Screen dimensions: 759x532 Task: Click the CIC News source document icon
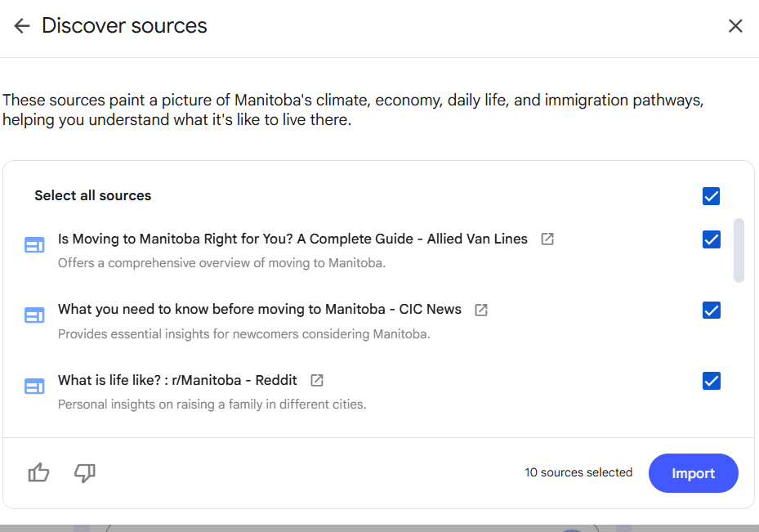click(34, 315)
